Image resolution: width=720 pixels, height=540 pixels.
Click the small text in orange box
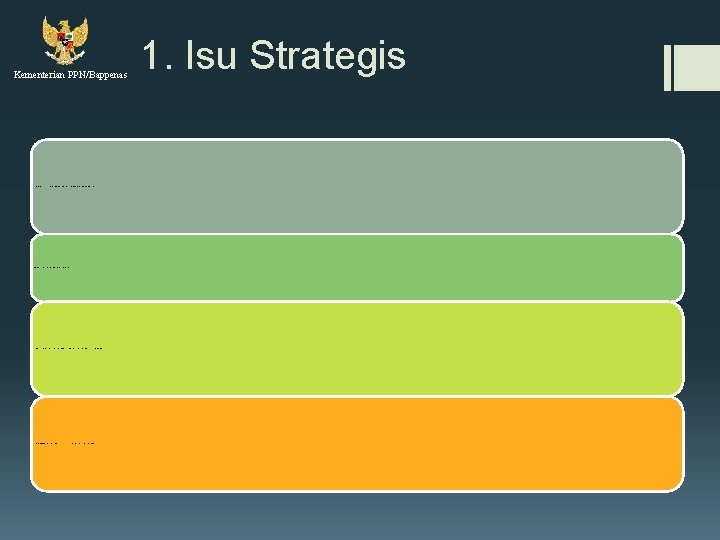(65, 442)
